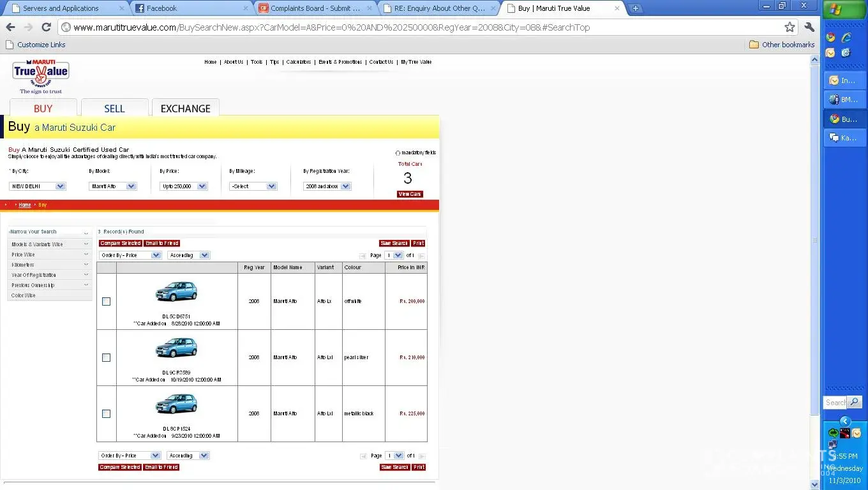868x490 pixels.
Task: Click the red View Cars button
Action: click(410, 194)
